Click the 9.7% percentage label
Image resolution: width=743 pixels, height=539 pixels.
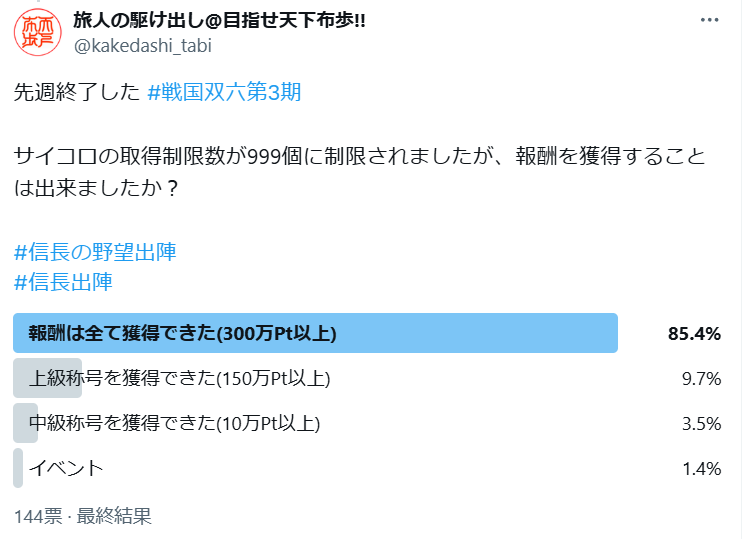(701, 378)
